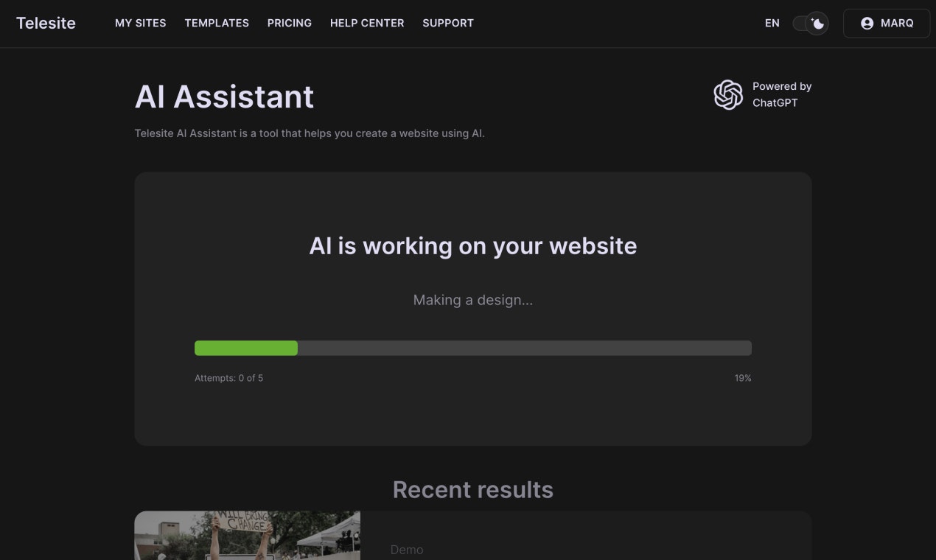Open the SUPPORT page
The width and height of the screenshot is (936, 560).
[x=447, y=23]
